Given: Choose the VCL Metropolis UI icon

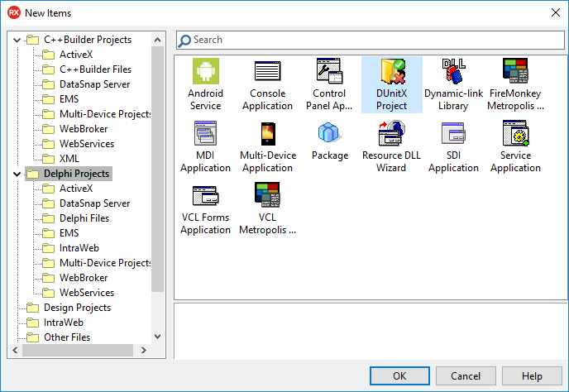Looking at the screenshot, I should coord(267,195).
